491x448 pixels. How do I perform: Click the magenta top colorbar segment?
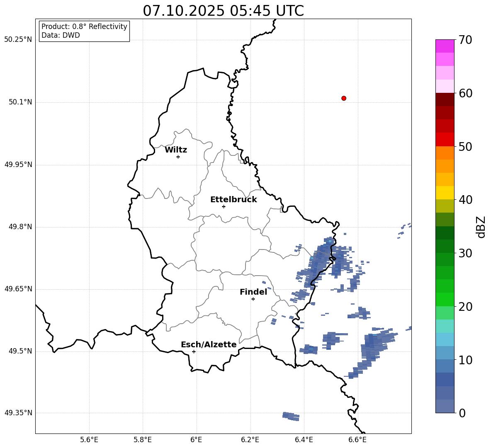445,46
